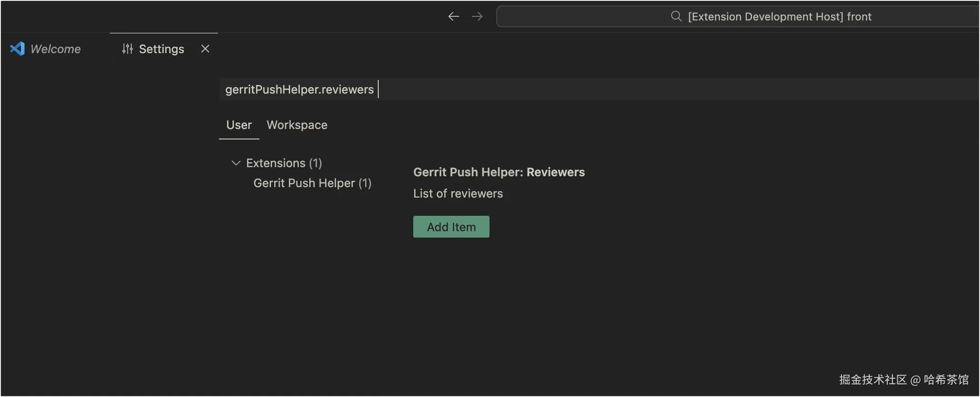The image size is (980, 397).
Task: Click the sliders icon on Settings tab
Action: [x=128, y=49]
